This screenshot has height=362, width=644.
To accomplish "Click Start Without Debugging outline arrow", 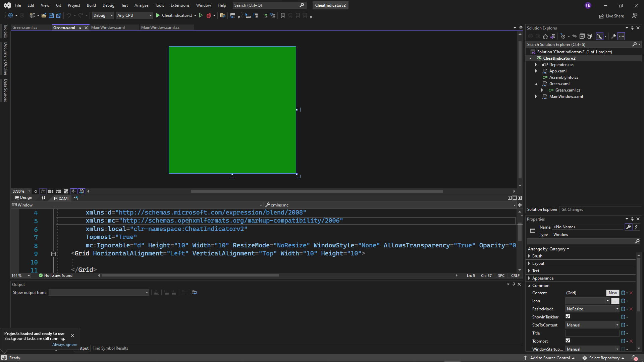I will pyautogui.click(x=201, y=15).
